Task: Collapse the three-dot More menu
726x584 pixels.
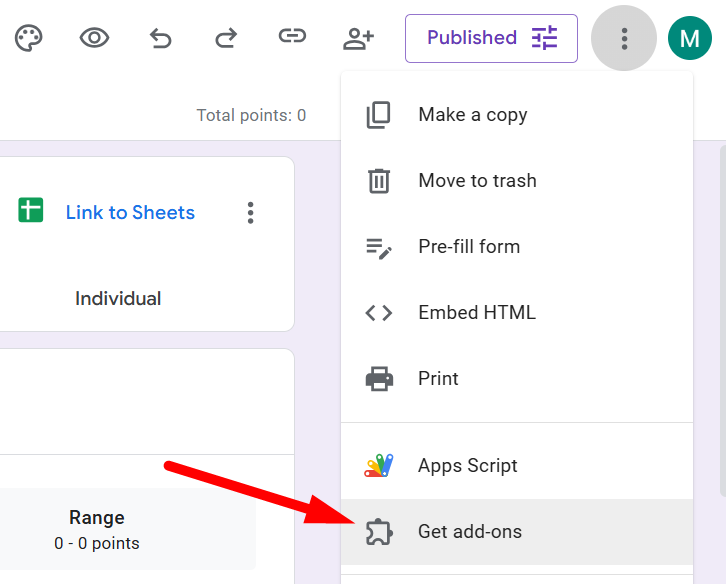Action: point(624,38)
